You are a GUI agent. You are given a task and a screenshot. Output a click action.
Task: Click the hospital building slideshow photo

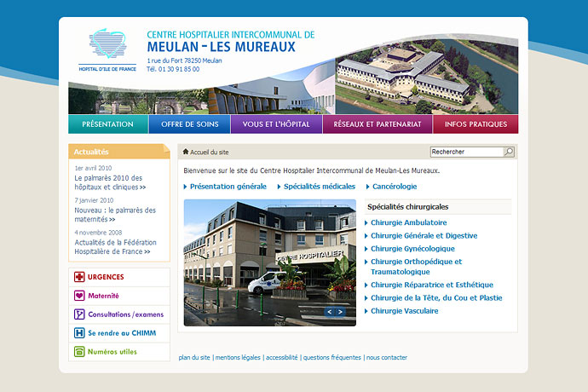tap(269, 262)
